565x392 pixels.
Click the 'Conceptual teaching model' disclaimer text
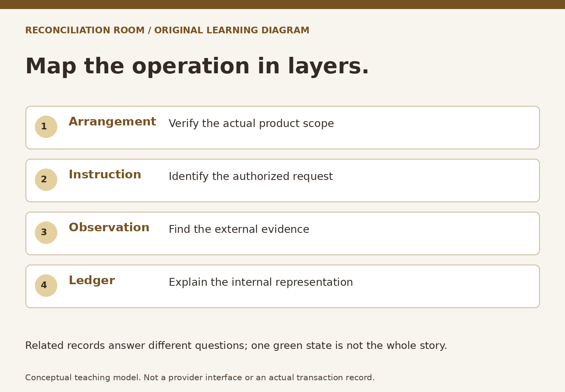pos(200,378)
